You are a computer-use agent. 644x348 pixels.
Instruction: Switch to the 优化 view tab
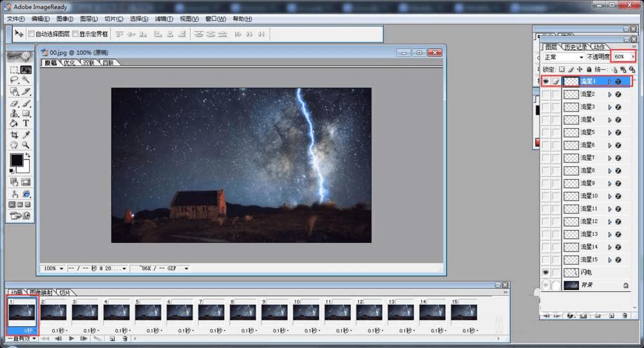(69, 63)
